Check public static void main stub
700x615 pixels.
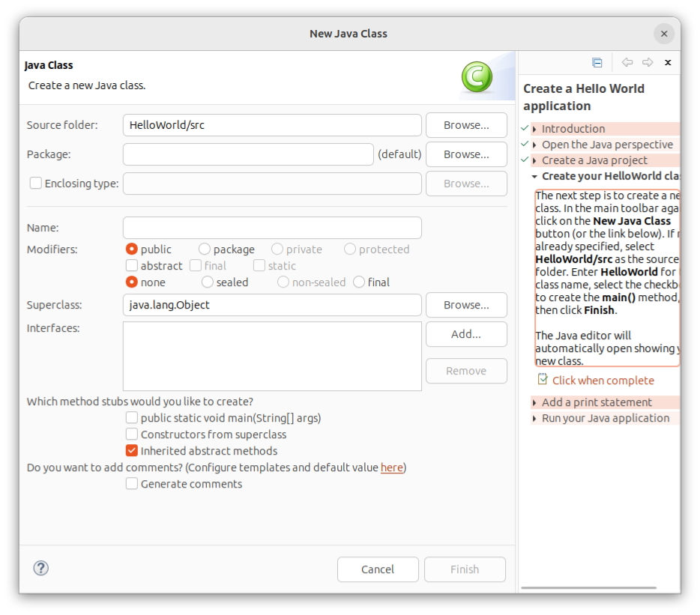pos(132,418)
